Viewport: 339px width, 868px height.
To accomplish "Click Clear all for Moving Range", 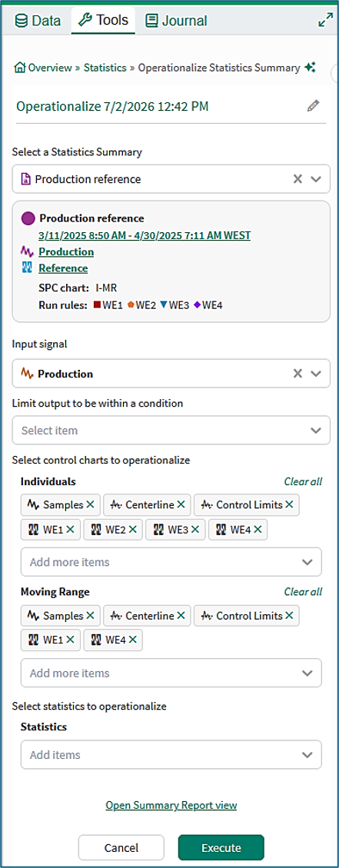I will point(303,592).
